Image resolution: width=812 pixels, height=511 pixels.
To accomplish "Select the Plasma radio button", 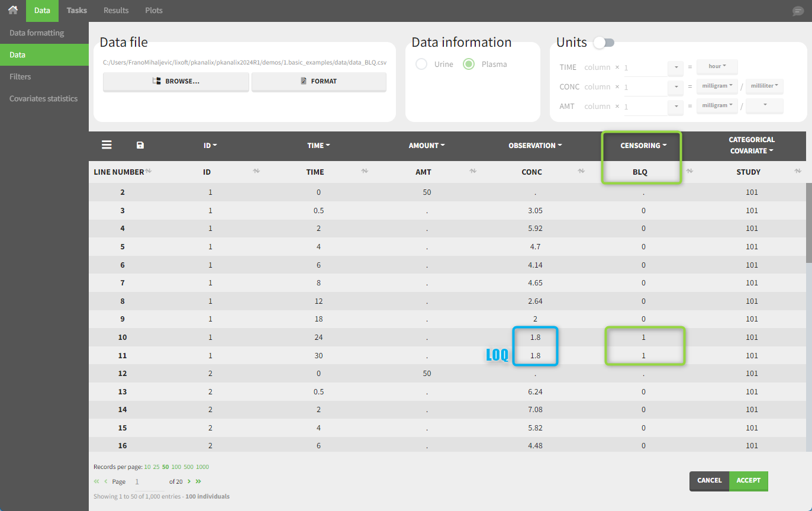I will (469, 64).
